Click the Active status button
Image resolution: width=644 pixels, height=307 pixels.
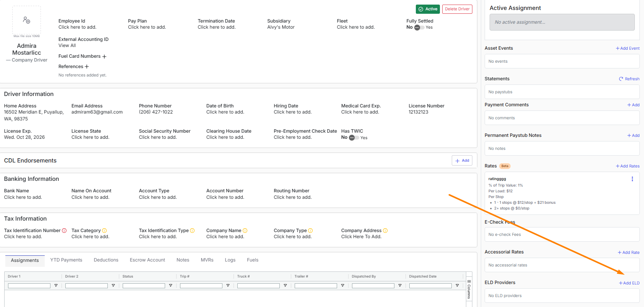pyautogui.click(x=428, y=9)
